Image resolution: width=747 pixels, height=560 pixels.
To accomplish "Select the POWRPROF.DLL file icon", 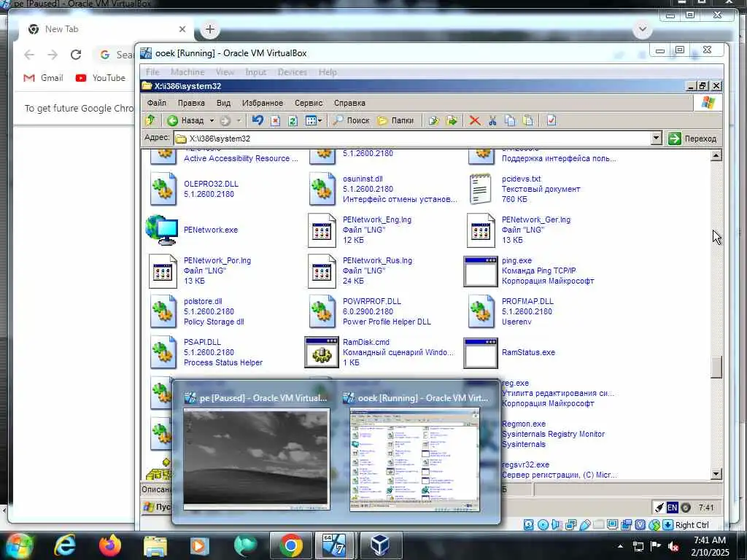I will (322, 311).
